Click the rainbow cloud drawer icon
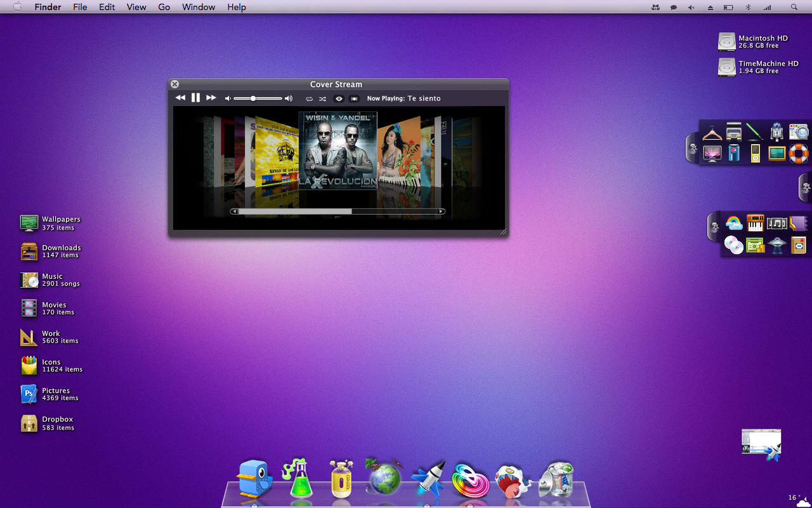 coord(734,223)
